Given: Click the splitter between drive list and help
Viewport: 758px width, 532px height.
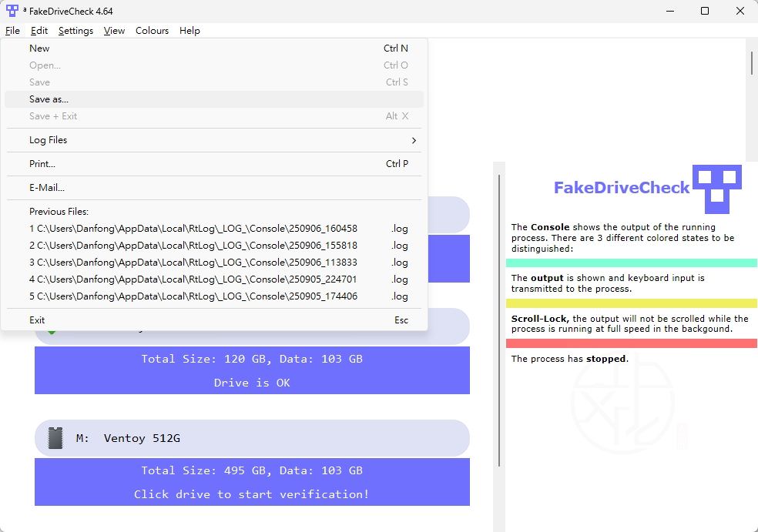Looking at the screenshot, I should point(499,320).
